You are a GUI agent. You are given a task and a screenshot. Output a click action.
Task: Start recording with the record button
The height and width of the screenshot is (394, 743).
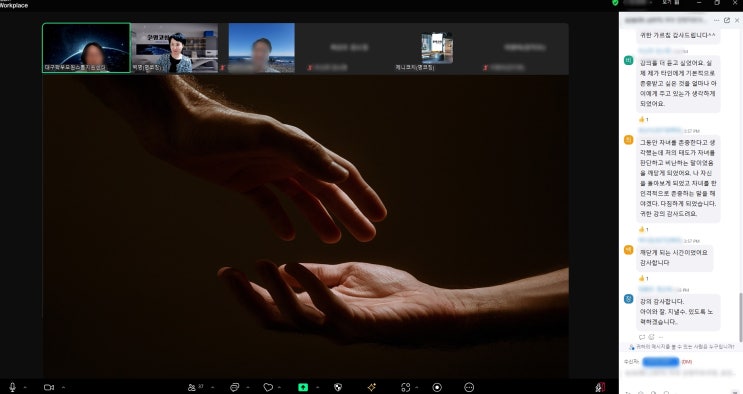[x=437, y=387]
